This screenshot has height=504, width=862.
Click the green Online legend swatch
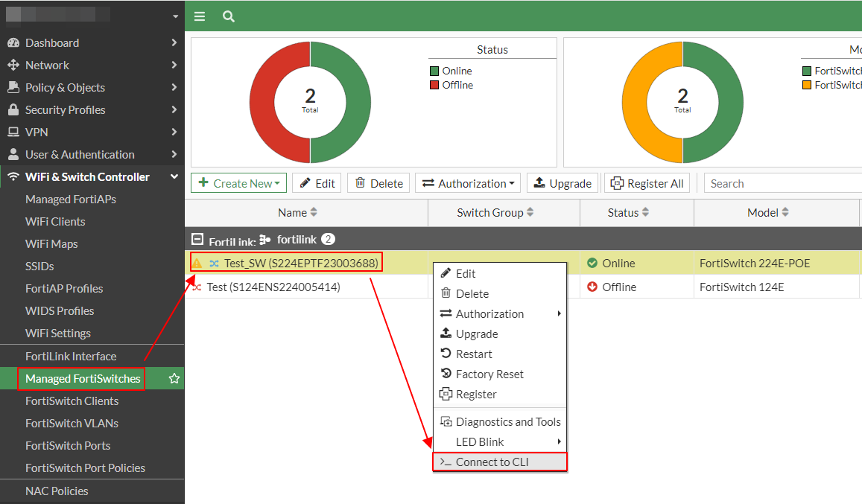coord(434,71)
